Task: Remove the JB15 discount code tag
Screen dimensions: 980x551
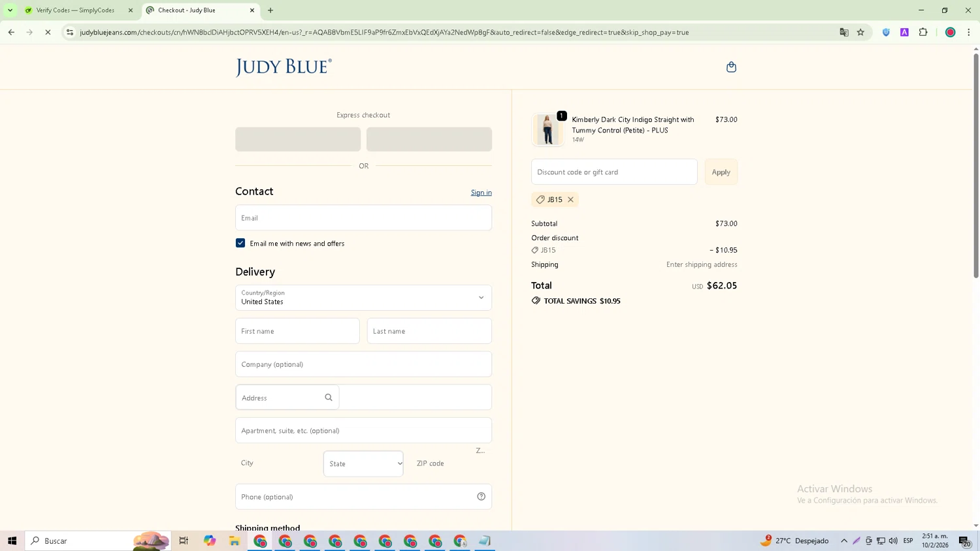Action: [570, 200]
